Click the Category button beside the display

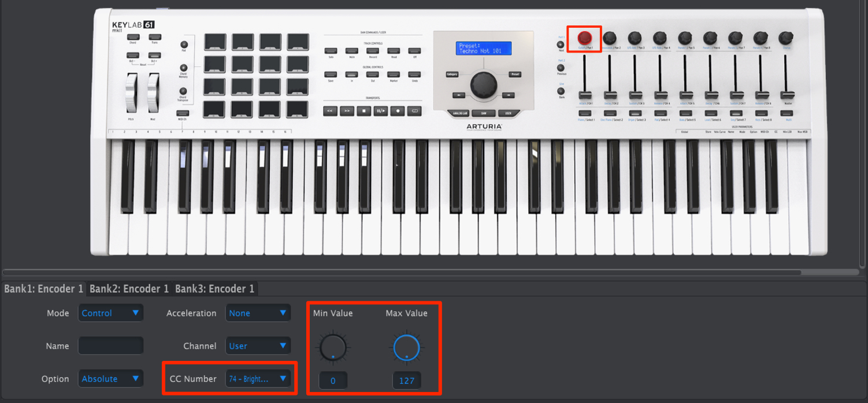[x=452, y=74]
